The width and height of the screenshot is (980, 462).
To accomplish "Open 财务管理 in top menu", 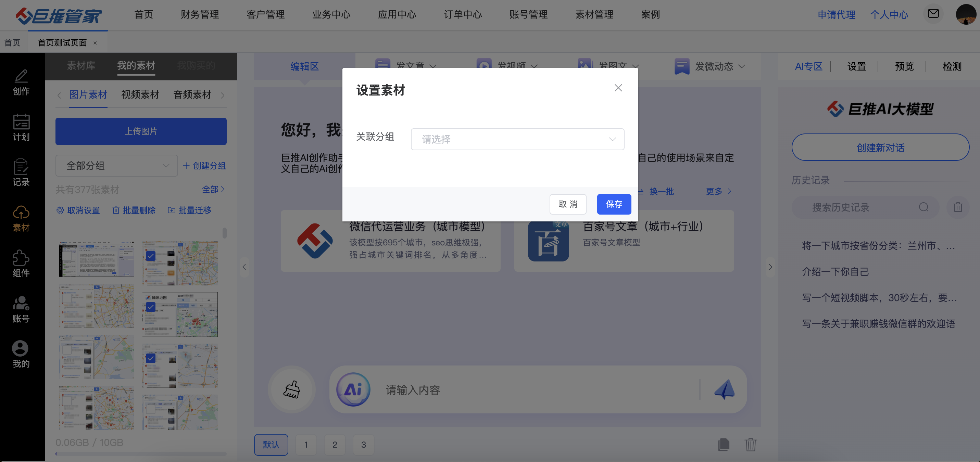I will tap(200, 14).
